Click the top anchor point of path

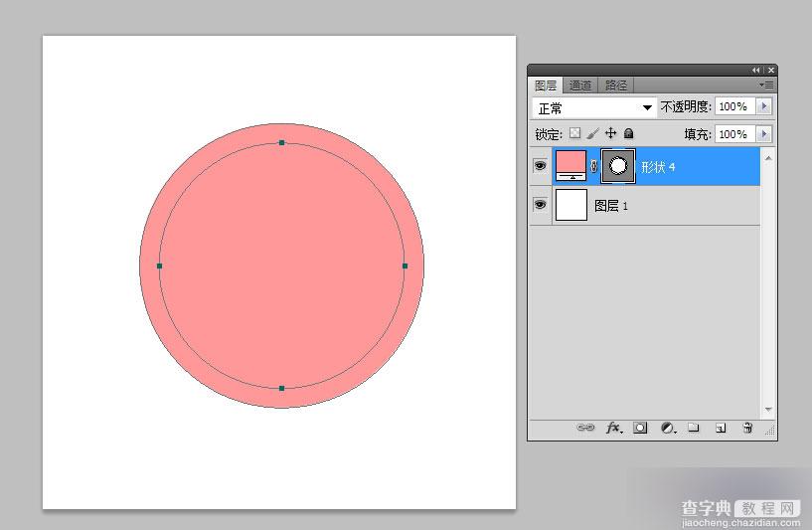(281, 142)
